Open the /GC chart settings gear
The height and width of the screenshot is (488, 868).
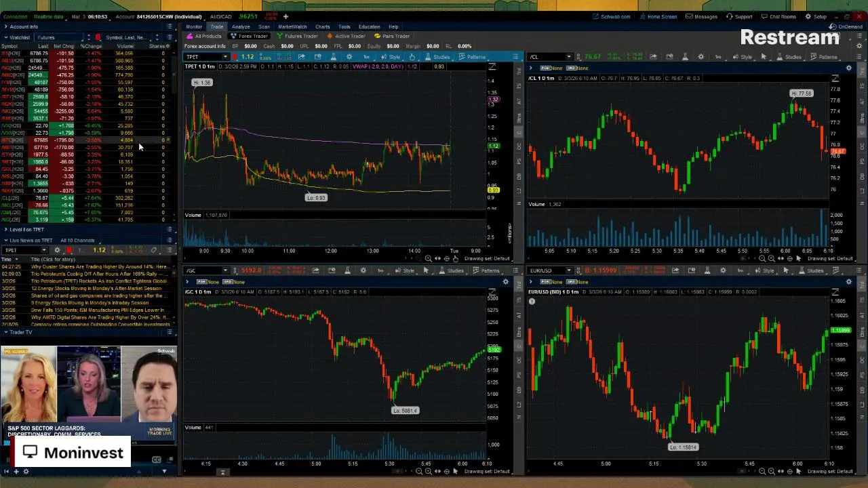[363, 270]
